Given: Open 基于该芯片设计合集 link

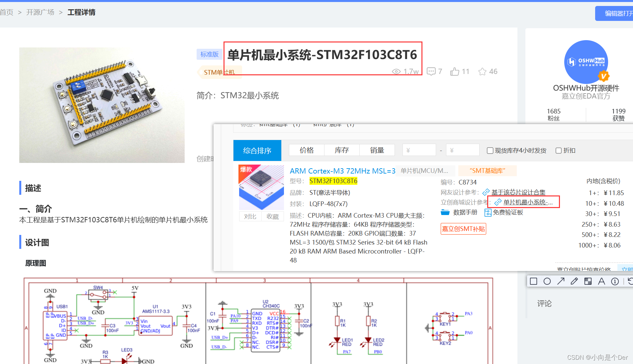Looking at the screenshot, I should 518,192.
